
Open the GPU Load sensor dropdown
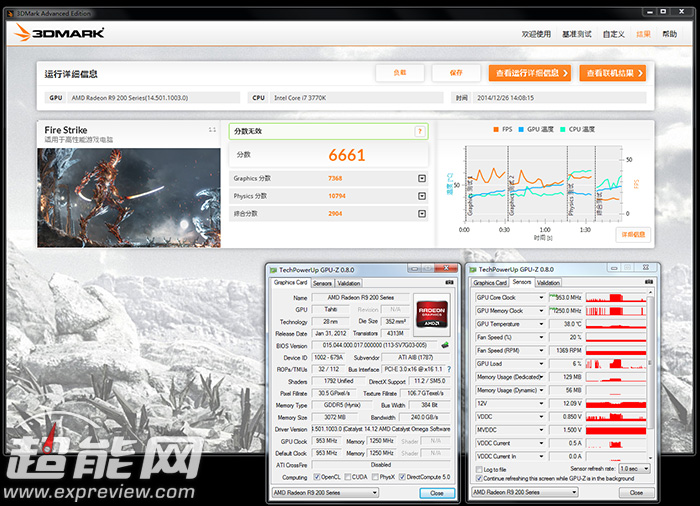tap(541, 364)
